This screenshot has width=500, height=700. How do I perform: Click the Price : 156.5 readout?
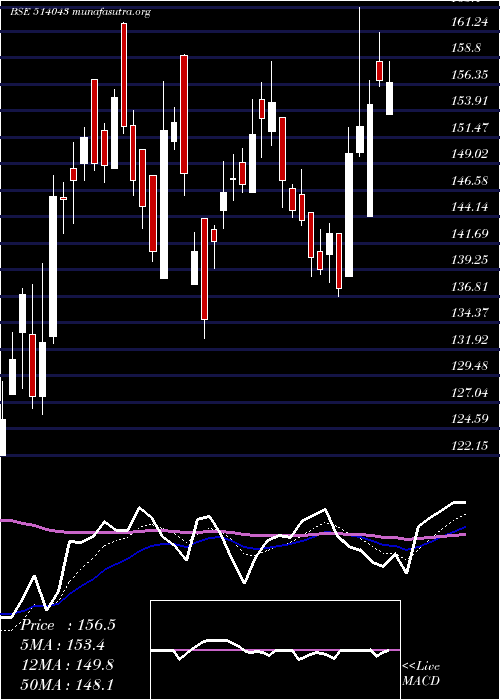tap(68, 625)
